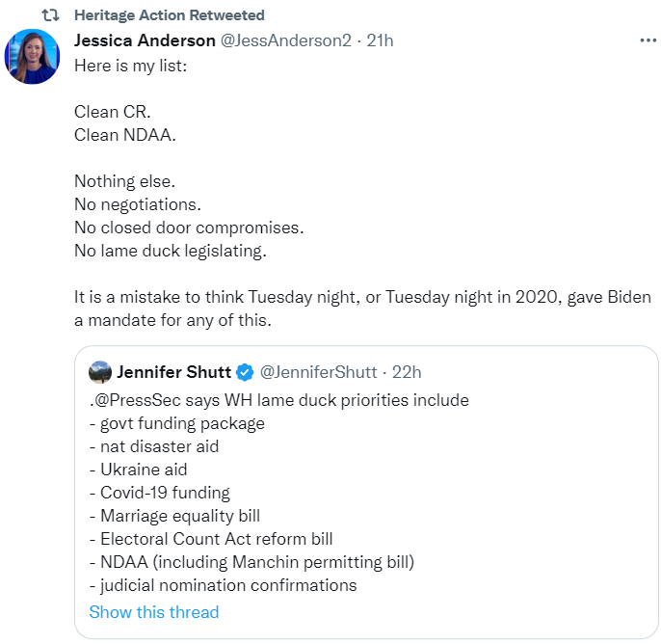
Task: Click the 'No lame duck legislating.' line
Action: click(171, 251)
